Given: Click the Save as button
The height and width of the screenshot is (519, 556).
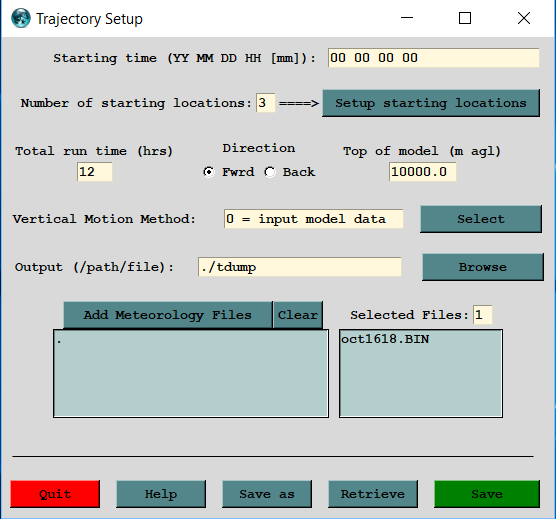Looking at the screenshot, I should point(267,494).
